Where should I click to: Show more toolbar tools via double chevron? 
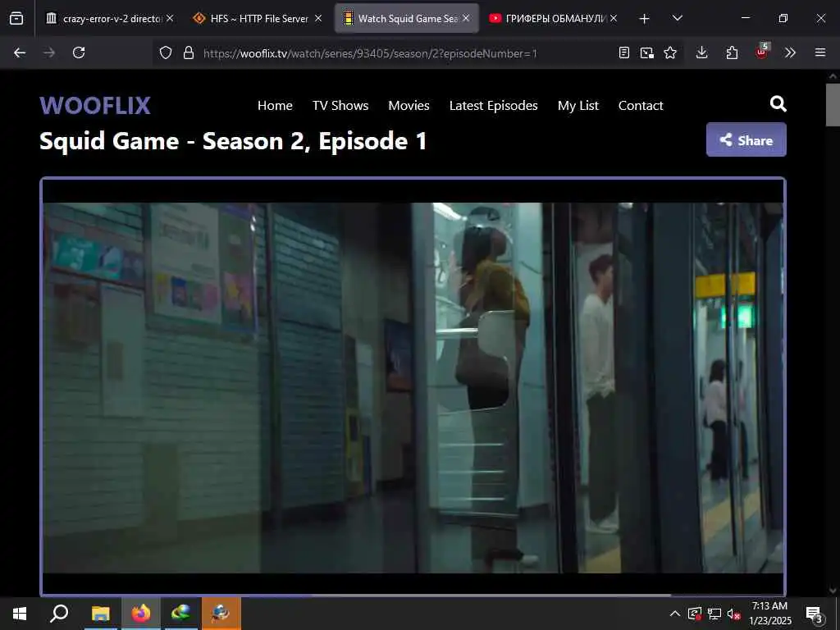coord(790,52)
